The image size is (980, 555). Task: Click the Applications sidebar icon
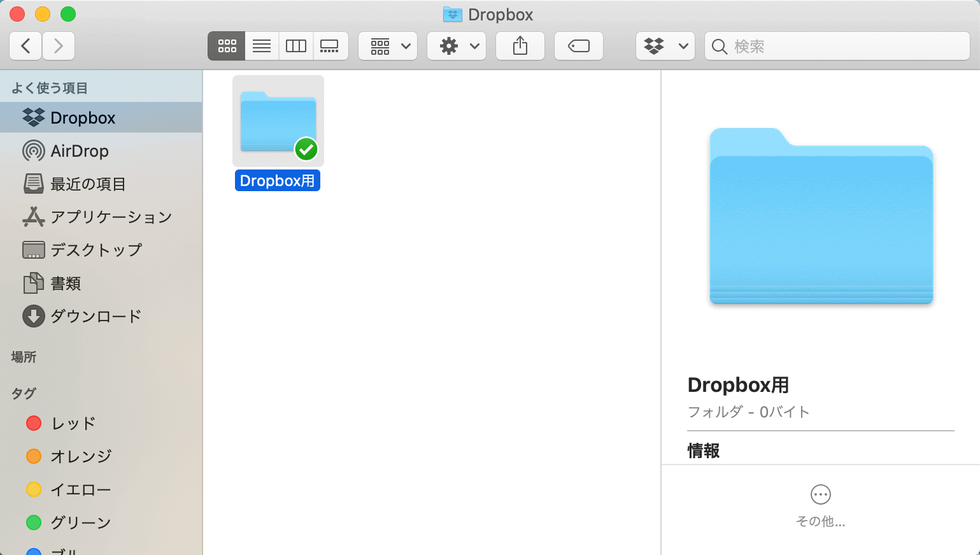34,217
